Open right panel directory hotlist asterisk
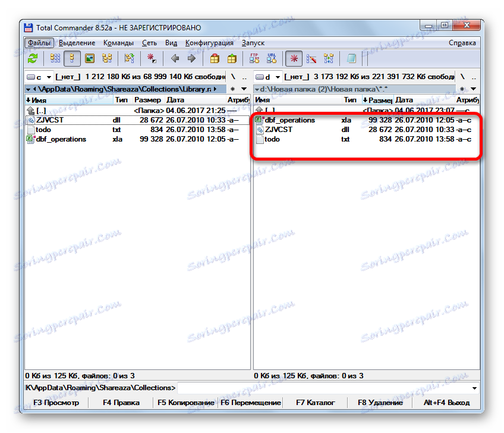504x433 pixels. click(462, 89)
